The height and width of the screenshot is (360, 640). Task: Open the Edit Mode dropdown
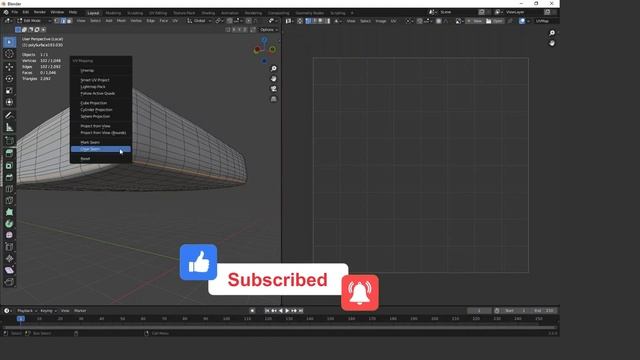34,21
